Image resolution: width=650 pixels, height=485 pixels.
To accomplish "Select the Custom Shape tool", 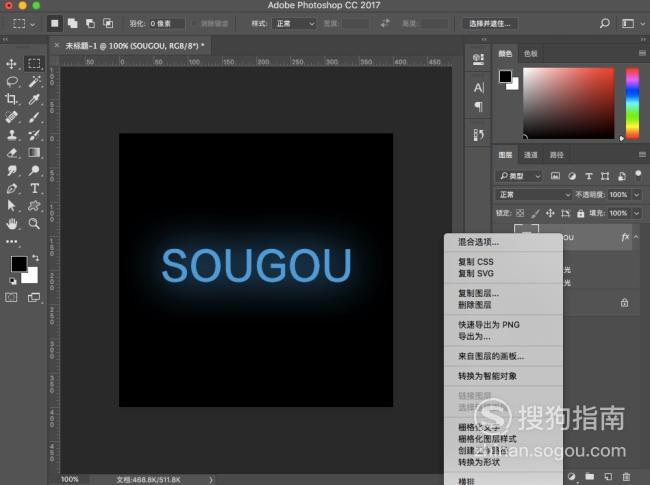I will pyautogui.click(x=34, y=206).
